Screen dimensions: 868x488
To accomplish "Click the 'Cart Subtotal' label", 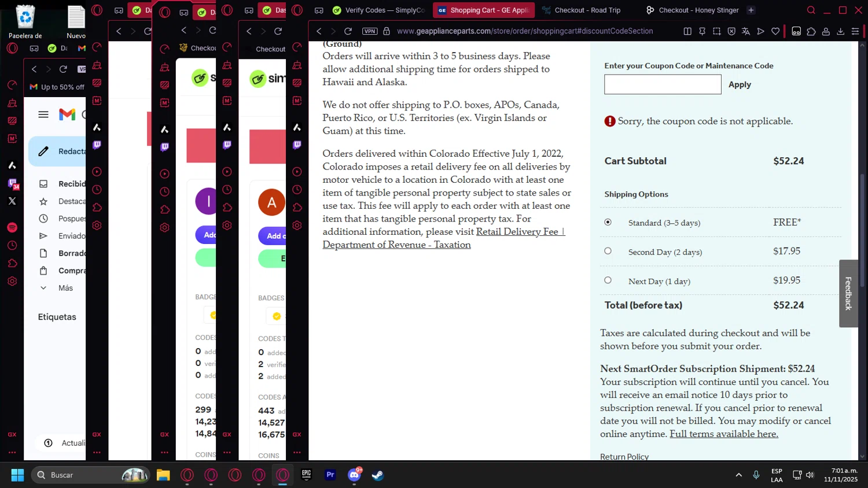I will pyautogui.click(x=635, y=161).
